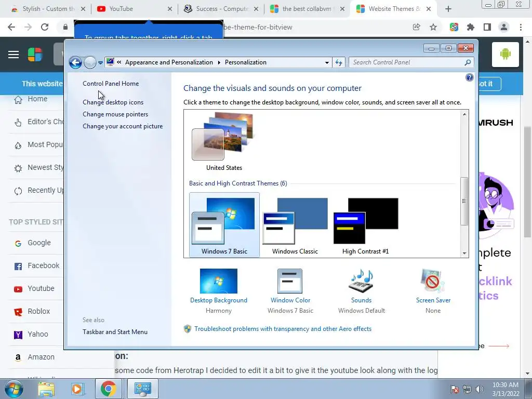Open Control Panel Home link

111,84
